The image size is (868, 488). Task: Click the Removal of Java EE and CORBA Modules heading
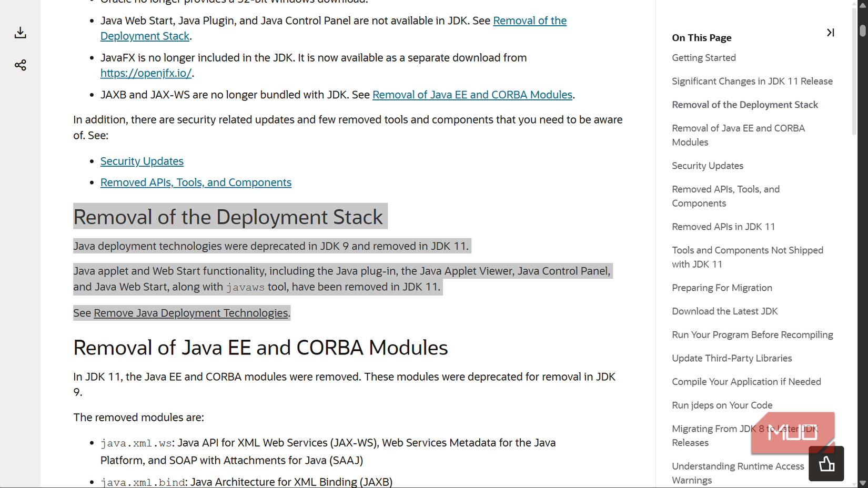point(260,348)
